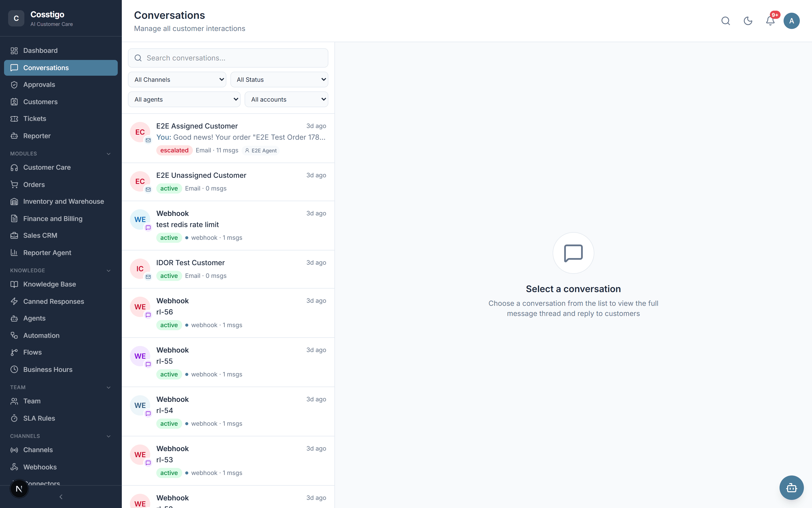
Task: Open the E2E Unassigned Customer conversation
Action: 228,182
